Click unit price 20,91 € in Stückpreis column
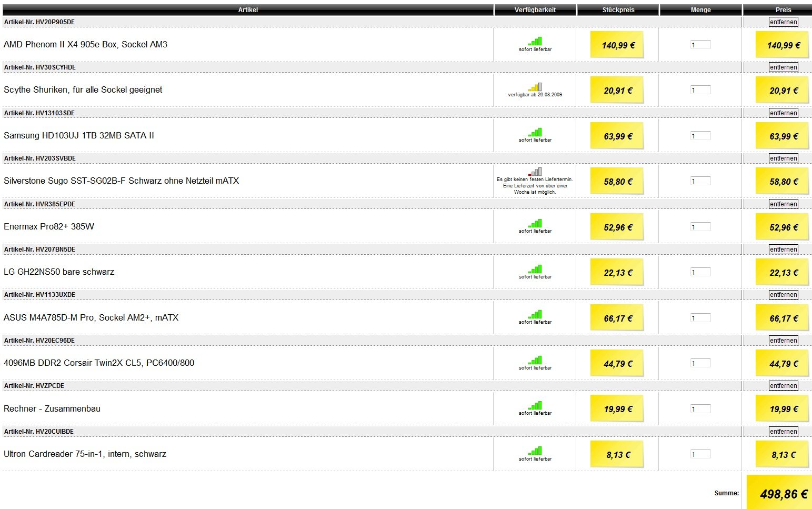 click(618, 91)
